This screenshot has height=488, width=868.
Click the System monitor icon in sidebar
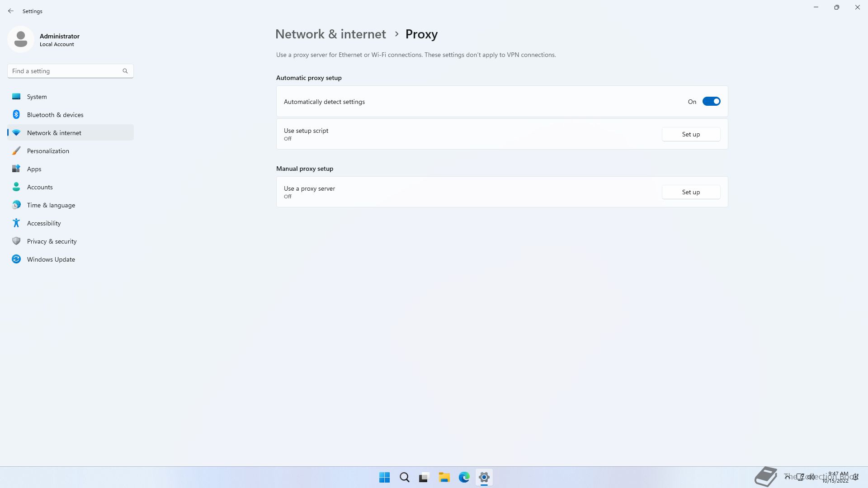point(16,96)
